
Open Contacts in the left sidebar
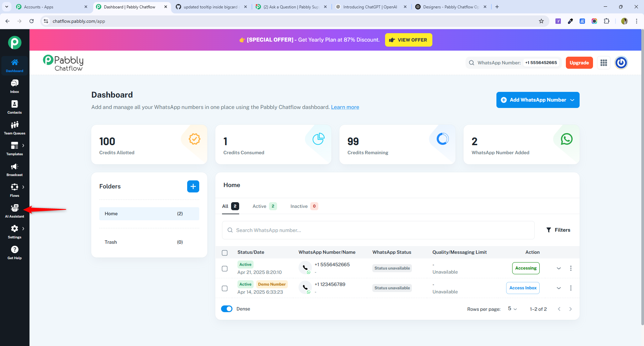coord(14,107)
